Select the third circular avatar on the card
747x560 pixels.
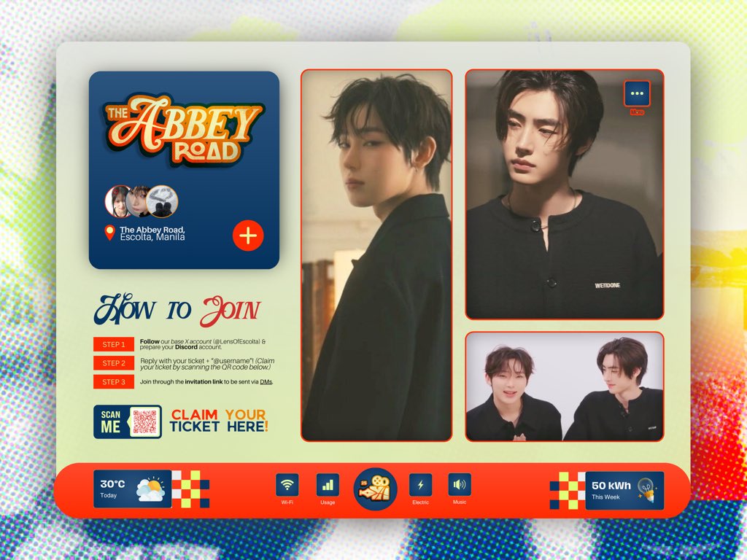coord(162,201)
